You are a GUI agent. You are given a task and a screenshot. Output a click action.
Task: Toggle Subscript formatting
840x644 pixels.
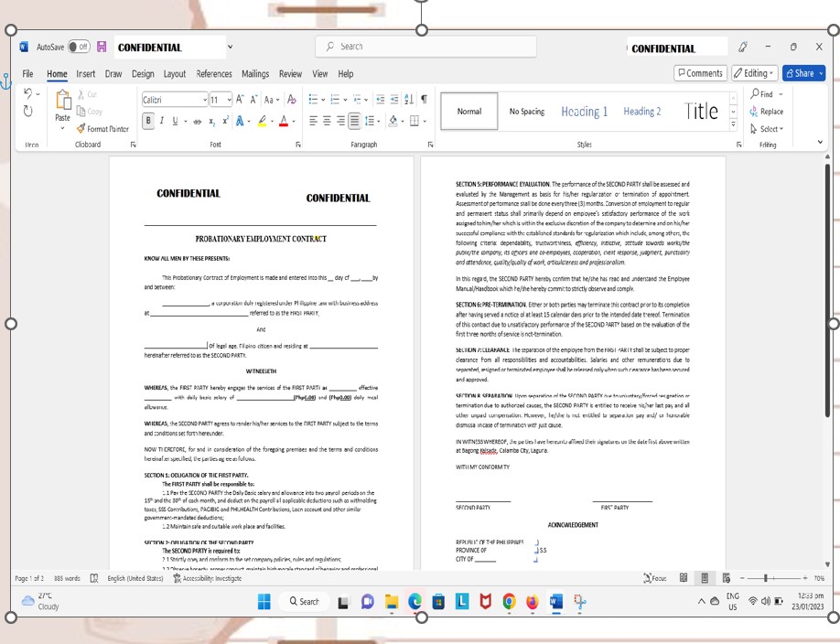tap(211, 122)
